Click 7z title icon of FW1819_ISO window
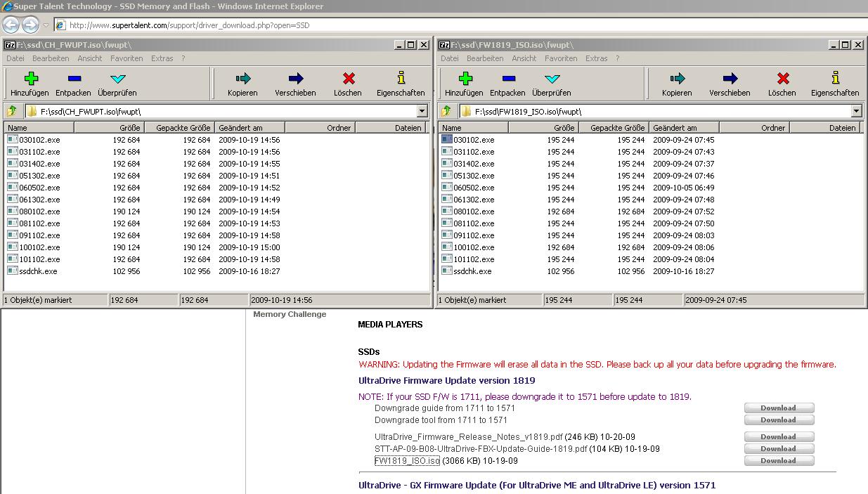The height and width of the screenshot is (494, 868). tap(444, 44)
